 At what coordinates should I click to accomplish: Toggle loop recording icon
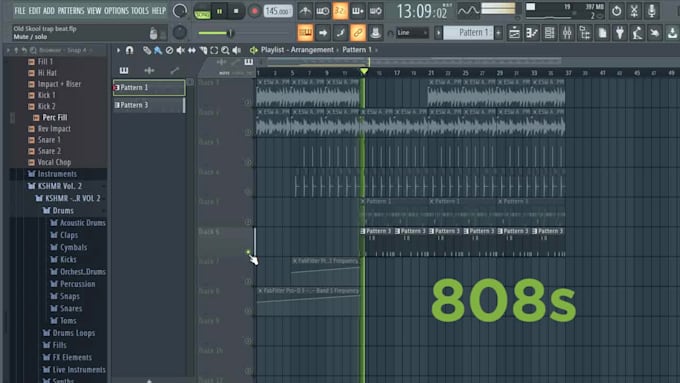tap(375, 11)
